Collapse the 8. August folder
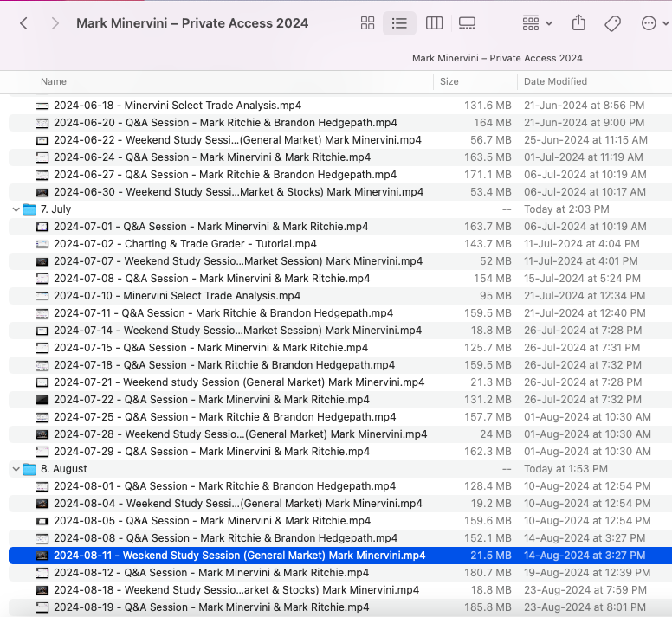The image size is (672, 617). click(16, 469)
